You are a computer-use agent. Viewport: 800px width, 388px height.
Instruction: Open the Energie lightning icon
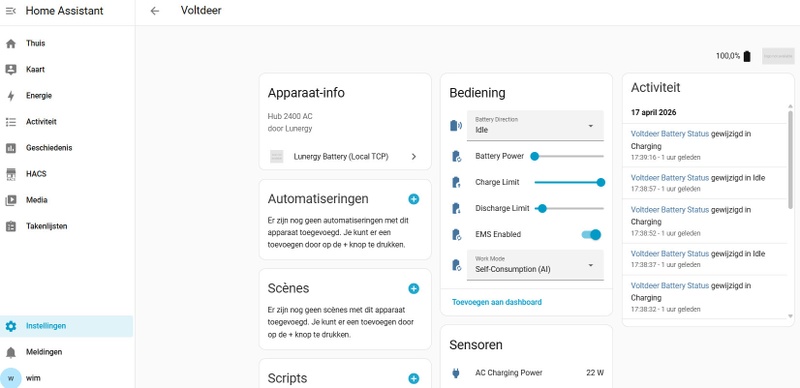tap(11, 95)
